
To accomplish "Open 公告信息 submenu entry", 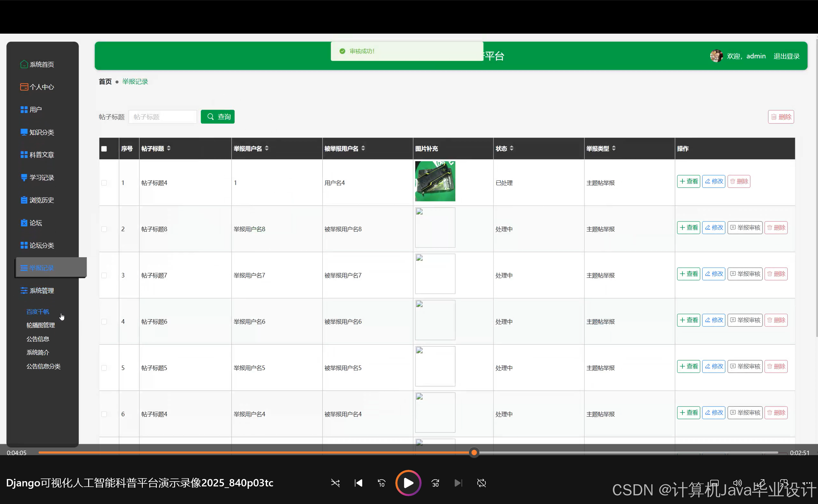I will (x=38, y=339).
